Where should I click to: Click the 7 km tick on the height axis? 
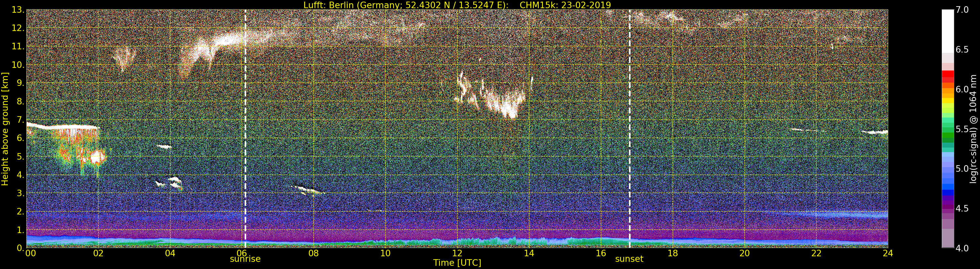[20, 120]
